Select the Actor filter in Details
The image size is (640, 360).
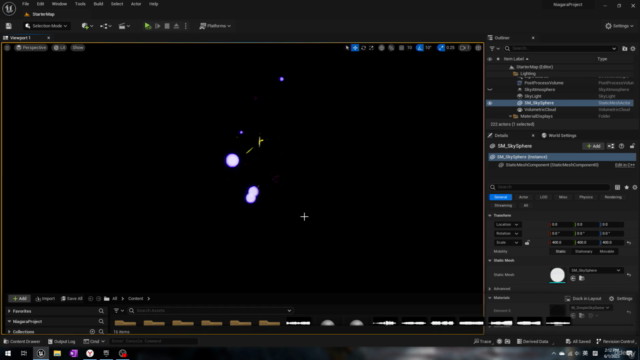[523, 197]
